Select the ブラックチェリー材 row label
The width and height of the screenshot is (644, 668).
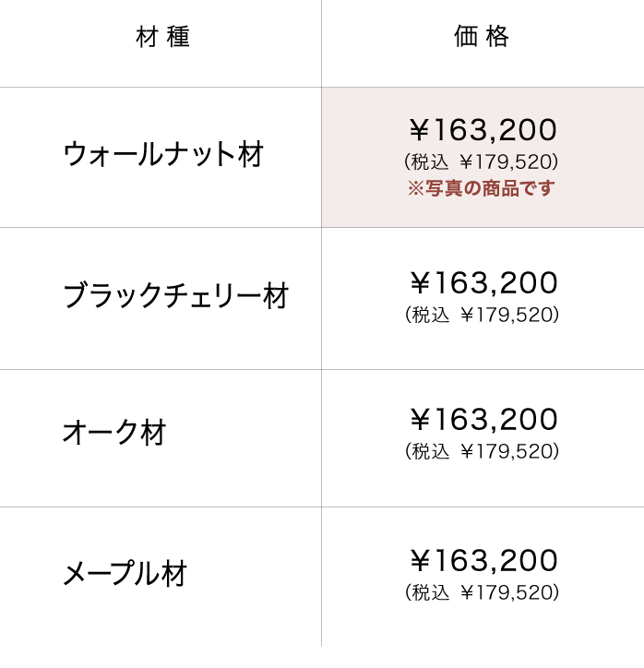tap(175, 296)
